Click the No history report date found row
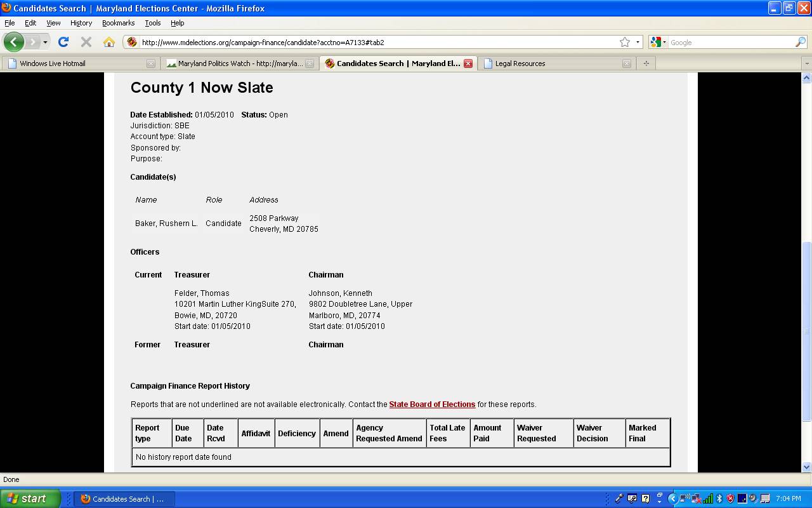 click(x=401, y=457)
